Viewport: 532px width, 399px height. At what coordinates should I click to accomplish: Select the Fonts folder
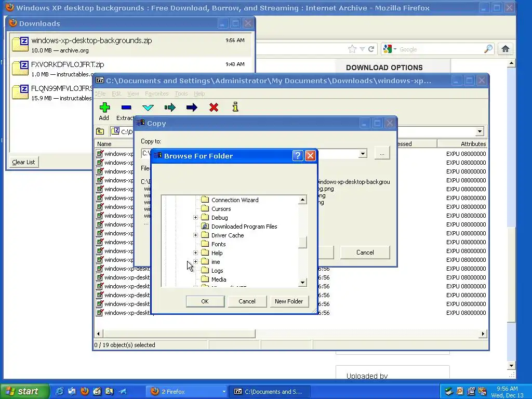[218, 244]
